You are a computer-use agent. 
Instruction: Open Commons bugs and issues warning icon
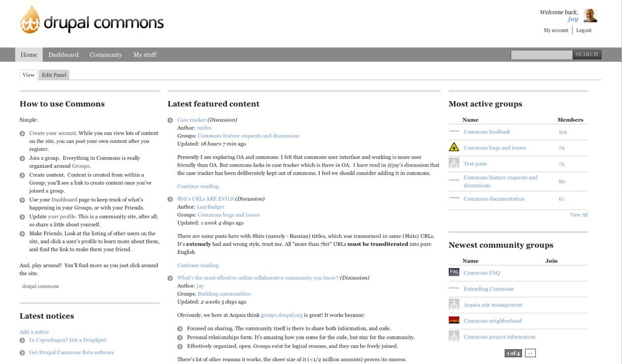[454, 147]
